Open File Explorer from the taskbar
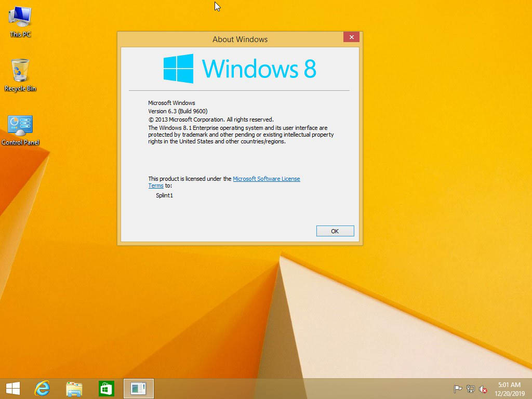 [74, 389]
